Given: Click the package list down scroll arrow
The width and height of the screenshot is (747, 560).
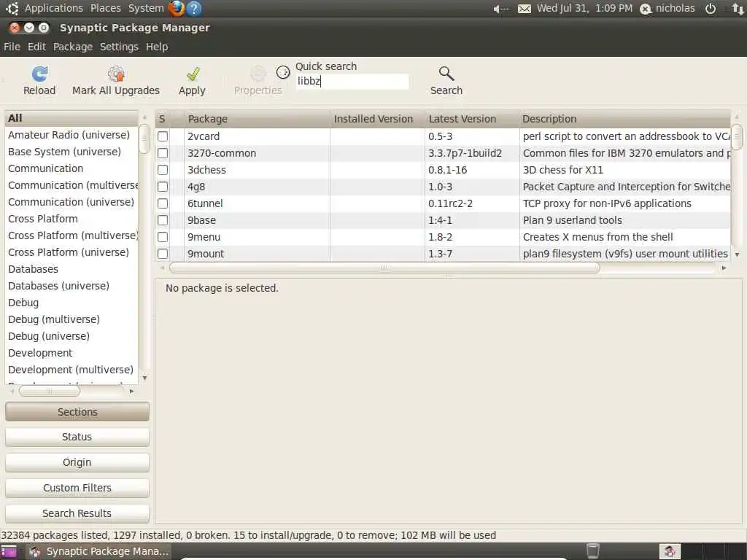Looking at the screenshot, I should click(737, 254).
